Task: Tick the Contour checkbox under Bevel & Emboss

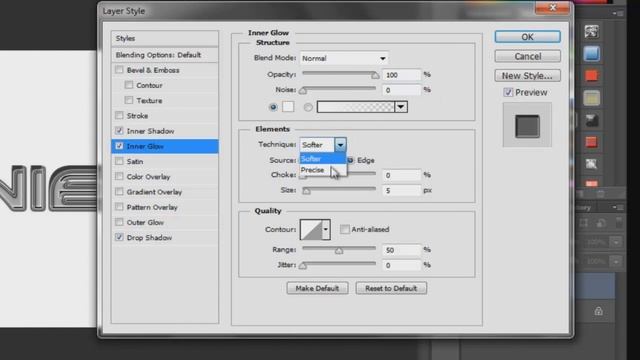Action: pos(129,85)
